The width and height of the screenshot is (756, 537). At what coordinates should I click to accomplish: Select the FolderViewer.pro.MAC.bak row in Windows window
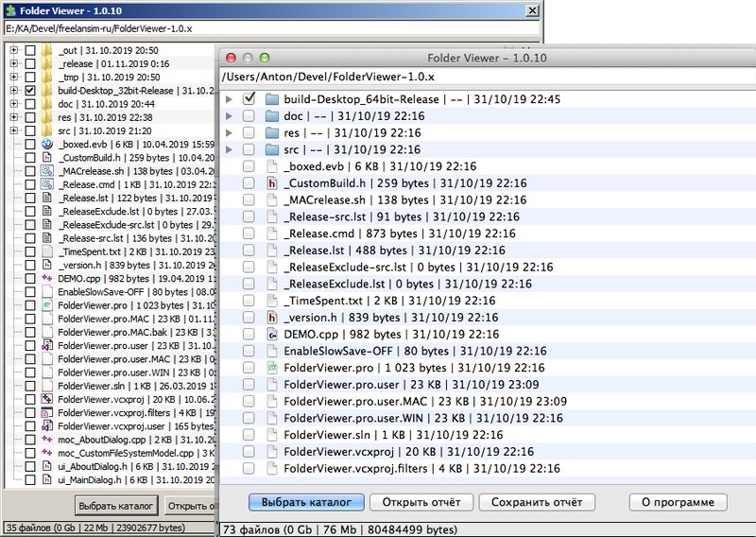click(x=112, y=332)
